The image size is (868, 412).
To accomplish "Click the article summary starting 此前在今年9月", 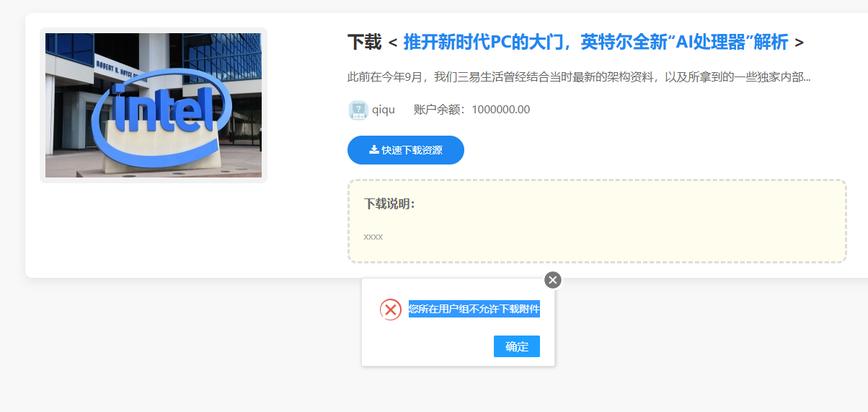I will 578,76.
